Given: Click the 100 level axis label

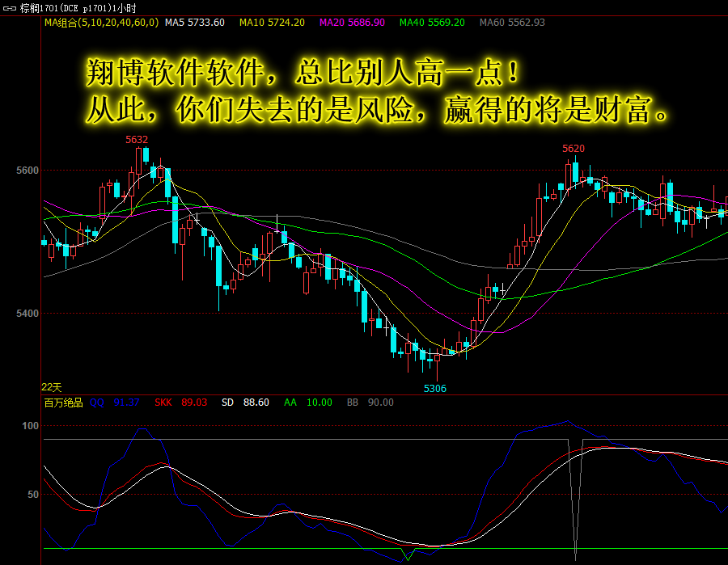Looking at the screenshot, I should point(30,426).
